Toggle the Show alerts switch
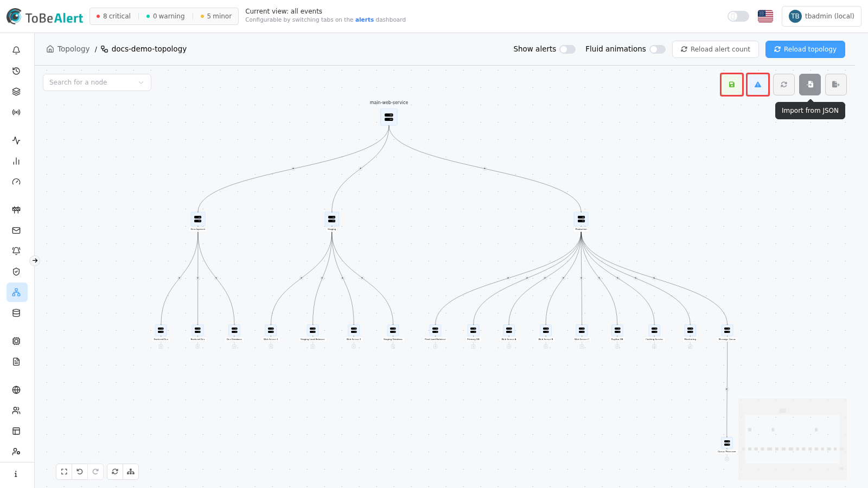This screenshot has height=488, width=868. tap(567, 49)
